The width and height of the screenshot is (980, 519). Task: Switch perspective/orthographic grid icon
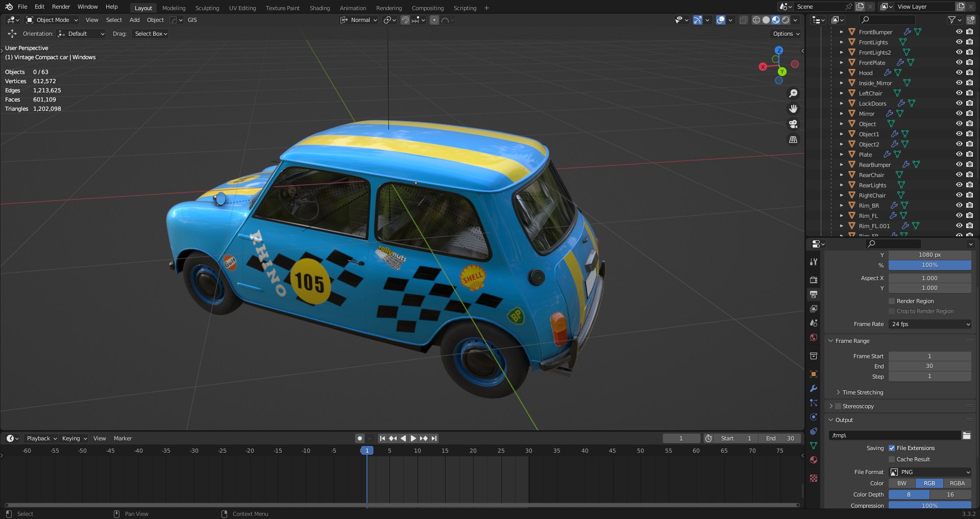(x=793, y=139)
